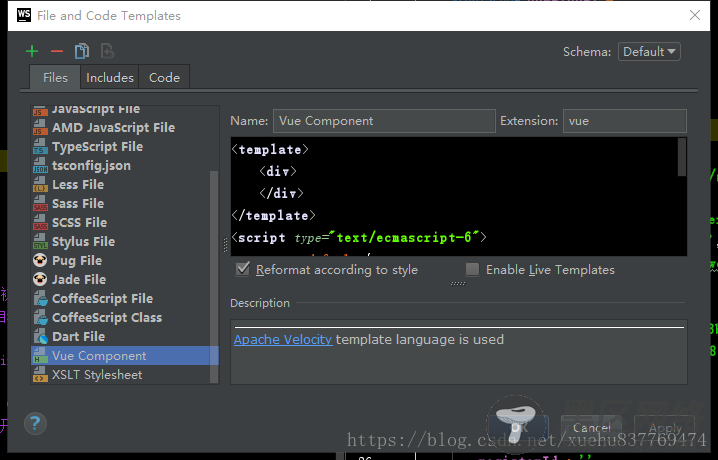The height and width of the screenshot is (460, 718).
Task: Click the template list vertical scrollbar
Action: tap(214, 276)
